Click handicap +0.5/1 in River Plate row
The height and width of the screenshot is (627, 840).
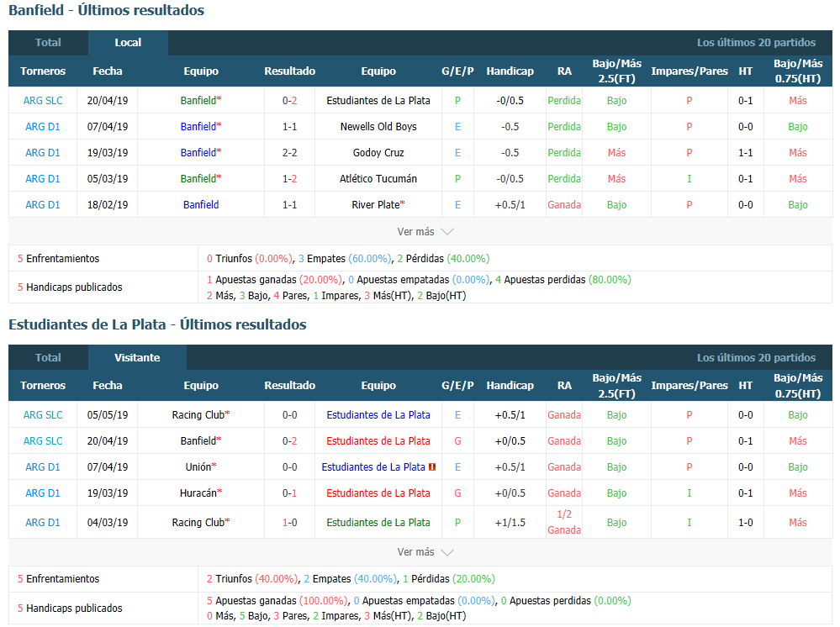[x=510, y=205]
